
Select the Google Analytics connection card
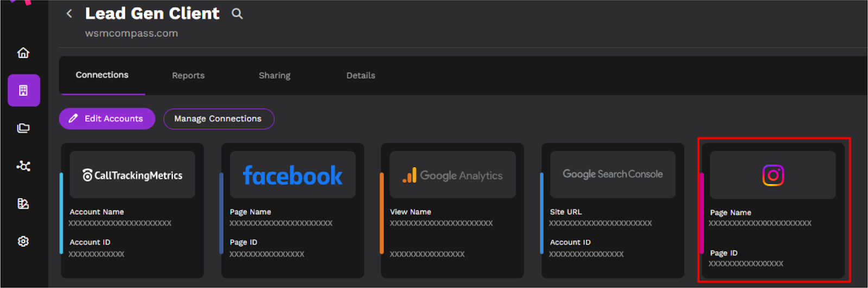coord(452,210)
